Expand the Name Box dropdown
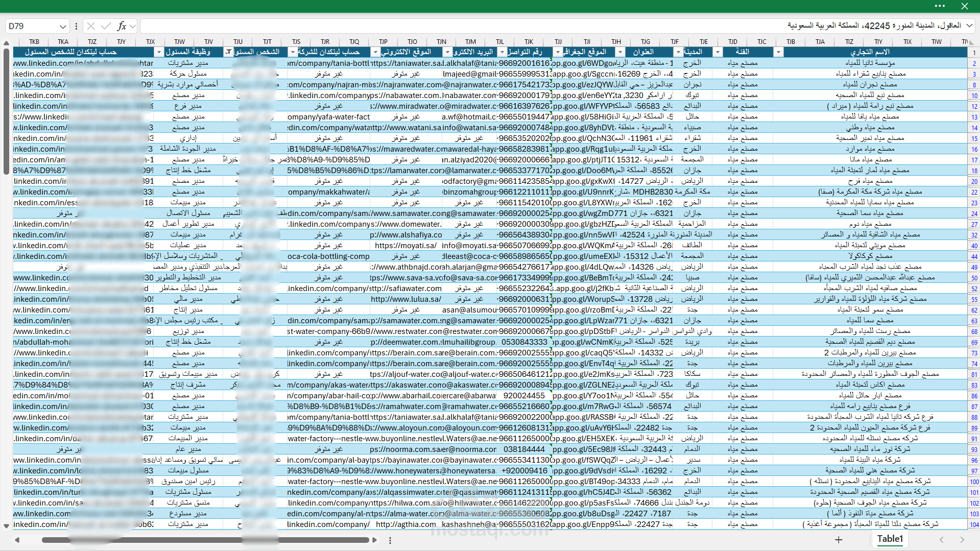Image resolution: width=980 pixels, height=551 pixels. click(63, 26)
